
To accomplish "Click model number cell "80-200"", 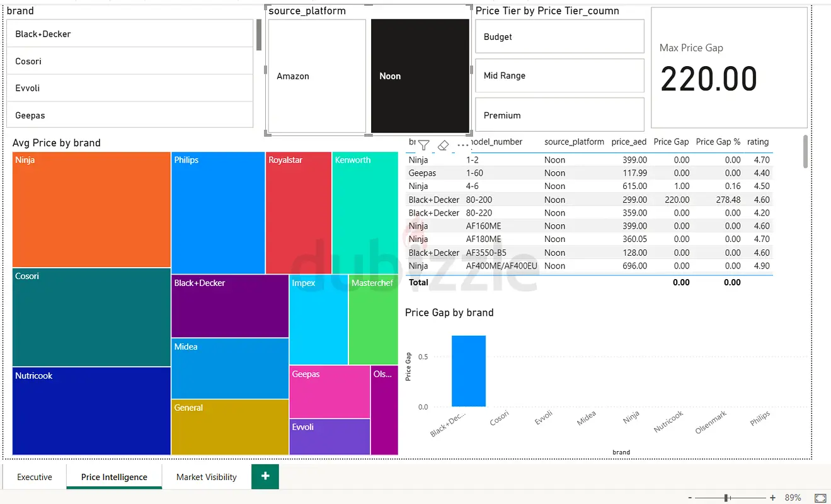I will [479, 200].
